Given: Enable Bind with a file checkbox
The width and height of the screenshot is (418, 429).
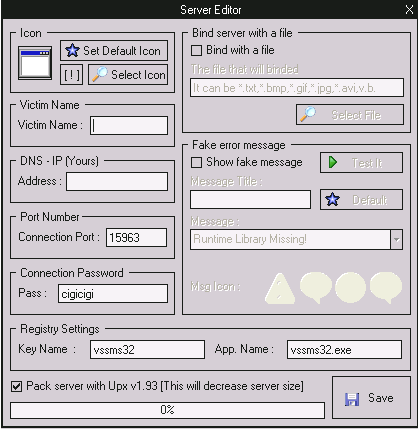Looking at the screenshot, I should tap(196, 51).
